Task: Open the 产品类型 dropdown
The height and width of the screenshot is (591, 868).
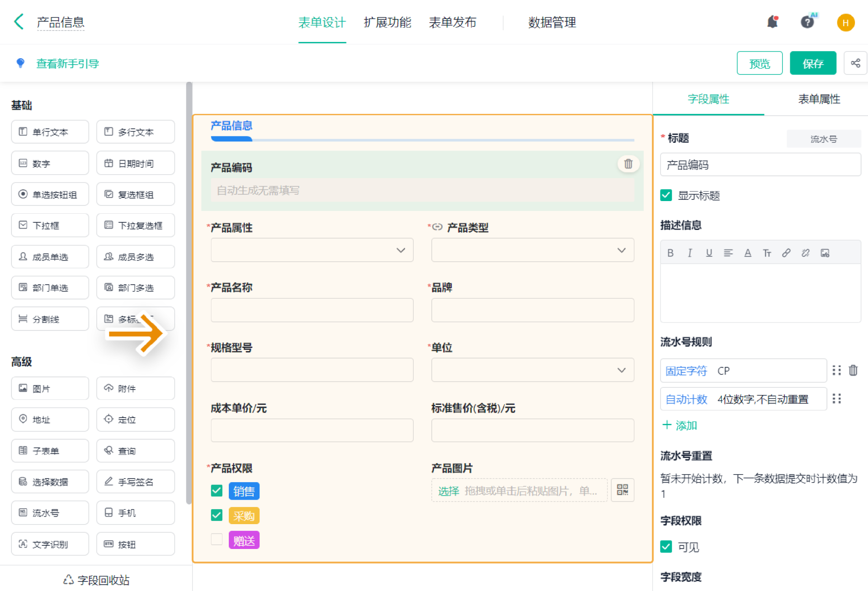Action: point(532,250)
